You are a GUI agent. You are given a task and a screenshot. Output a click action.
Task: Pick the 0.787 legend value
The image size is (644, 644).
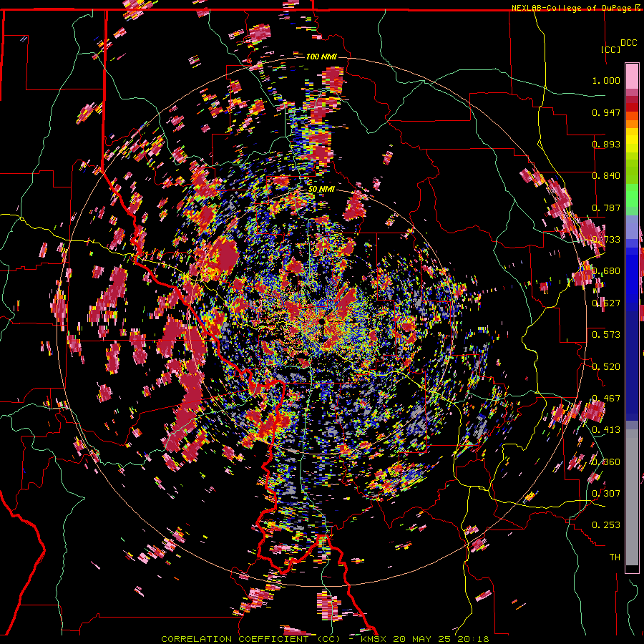(x=606, y=208)
